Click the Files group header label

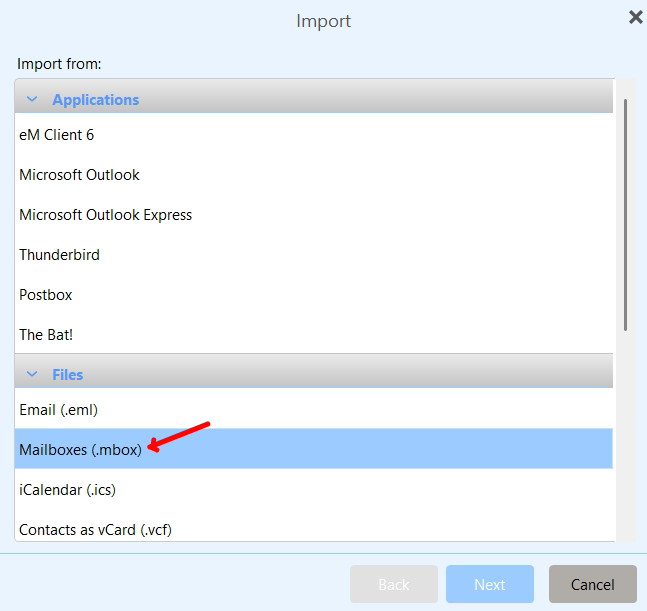(68, 375)
